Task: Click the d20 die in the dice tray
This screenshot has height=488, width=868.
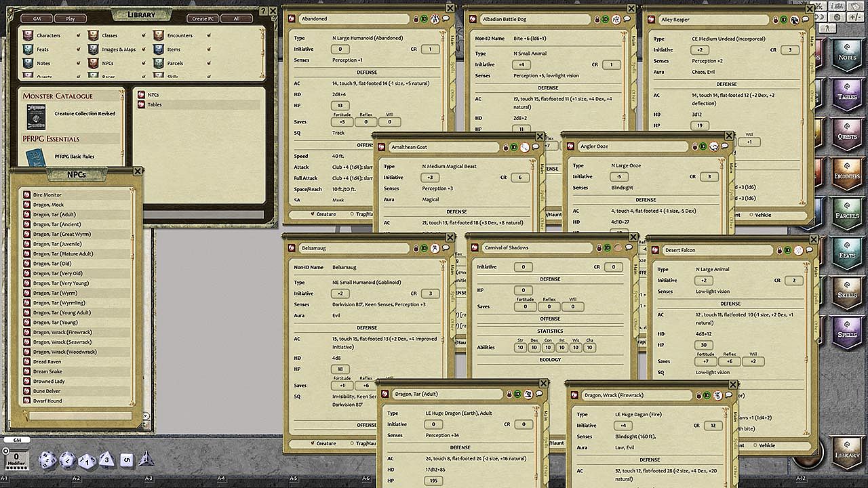Action: (x=46, y=460)
